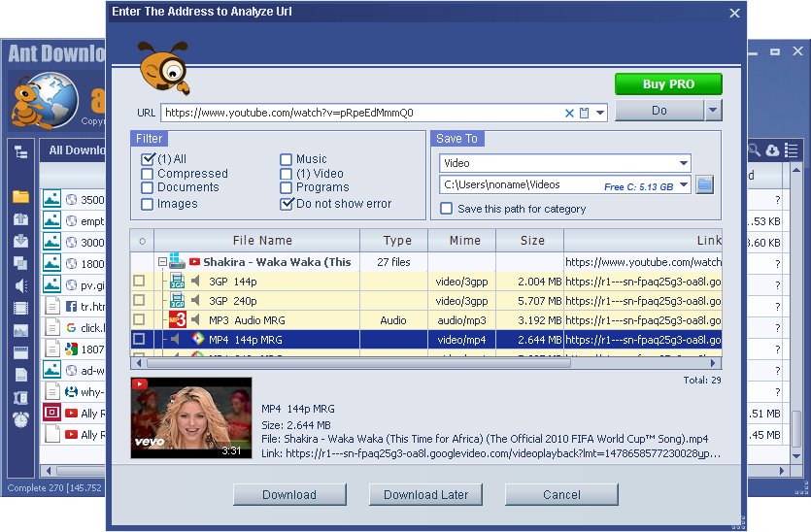811x532 pixels.
Task: Check the 3GP 240p row checkbox
Action: tap(139, 300)
